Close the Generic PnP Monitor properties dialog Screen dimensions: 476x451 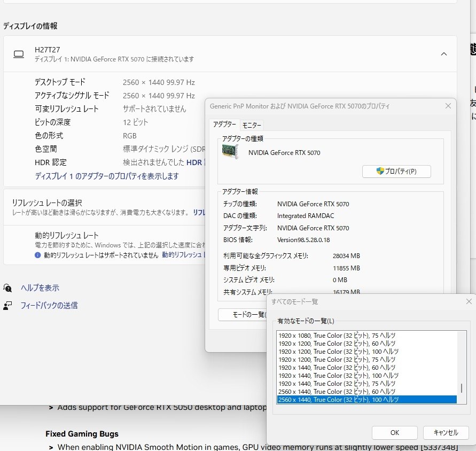(448, 106)
